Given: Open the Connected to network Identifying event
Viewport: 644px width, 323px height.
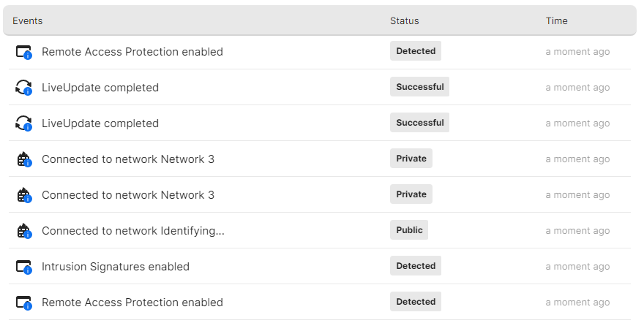Looking at the screenshot, I should (x=132, y=231).
